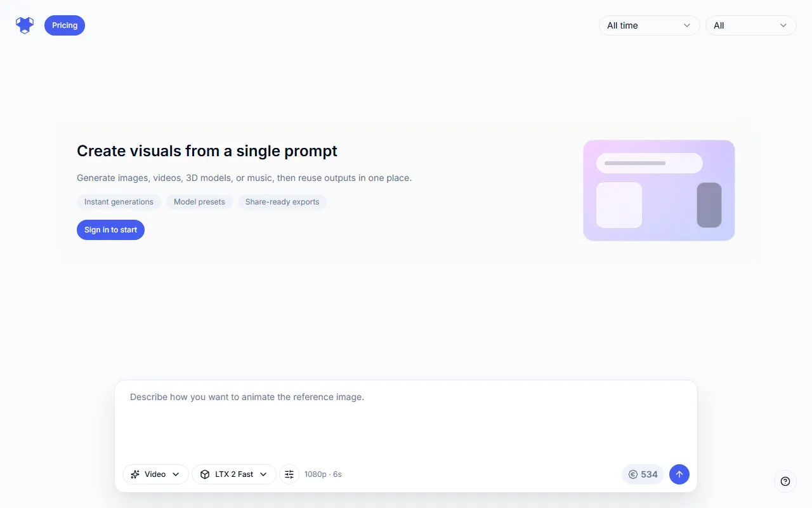
Task: Open the All time filter dropdown
Action: (x=649, y=25)
